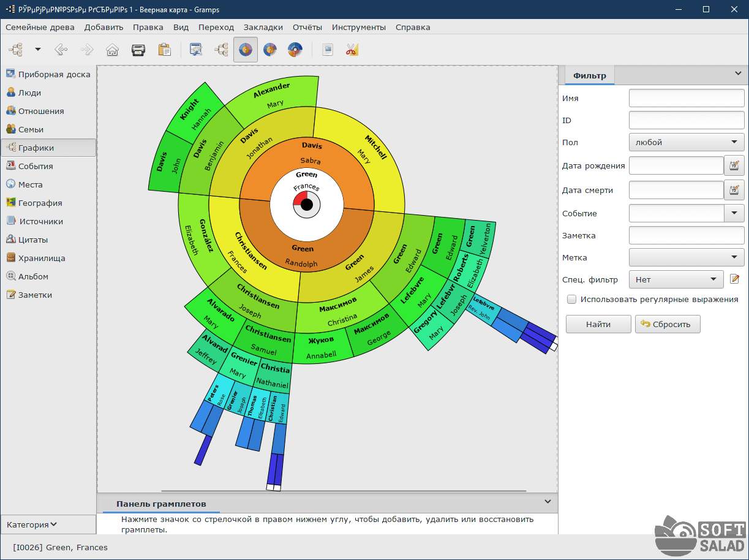Screen dimensions: 749x560
Task: Open the Семьи sidebar category
Action: pyautogui.click(x=48, y=129)
